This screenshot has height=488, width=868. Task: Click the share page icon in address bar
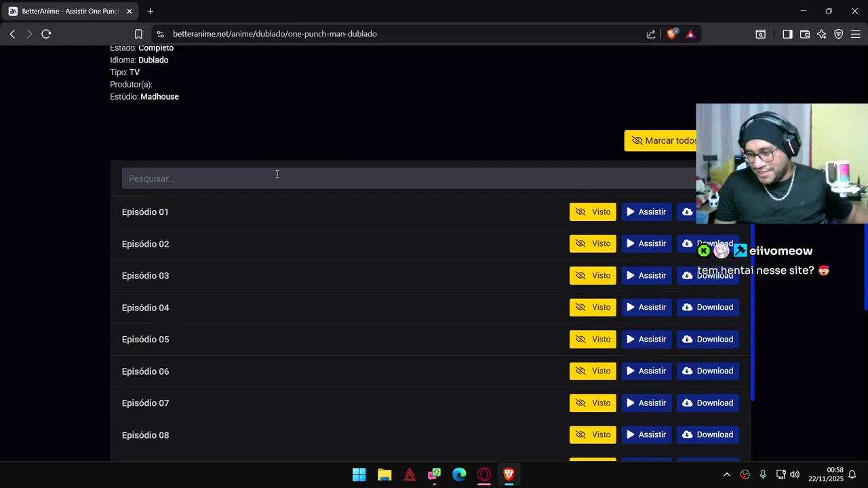pyautogui.click(x=651, y=34)
